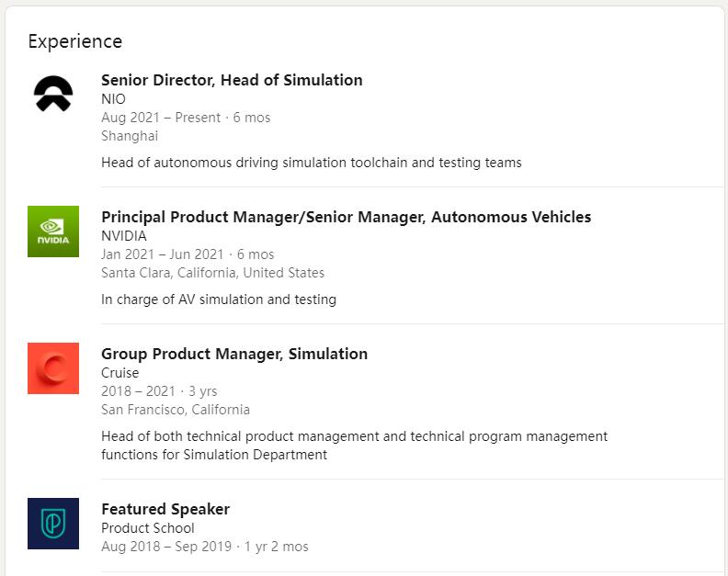Select the Aug 2021 – Present date range
The height and width of the screenshot is (576, 728).
[161, 118]
